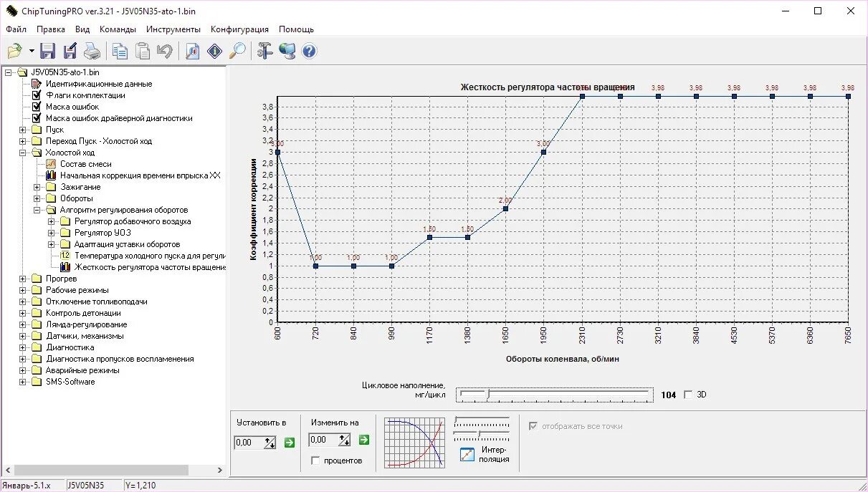Click the Paste clipboard icon

pyautogui.click(x=143, y=51)
